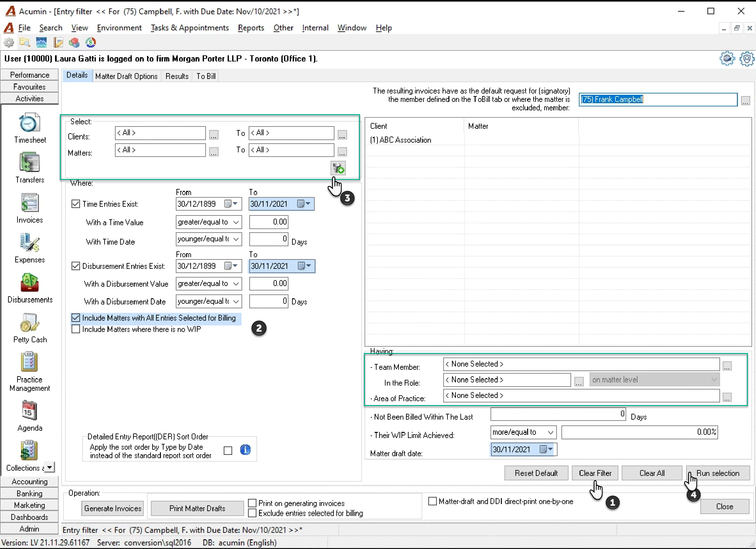
Task: Click the Print Matter Drafts button
Action: 197,508
